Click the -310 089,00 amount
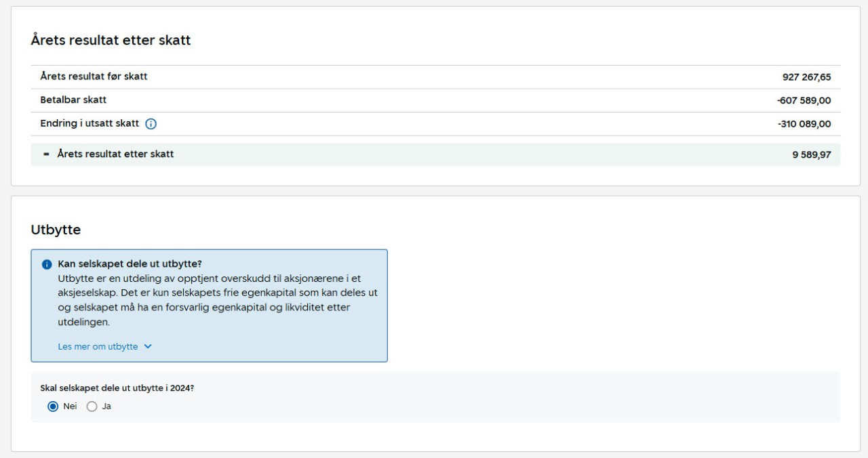The width and height of the screenshot is (868, 458). pyautogui.click(x=804, y=125)
